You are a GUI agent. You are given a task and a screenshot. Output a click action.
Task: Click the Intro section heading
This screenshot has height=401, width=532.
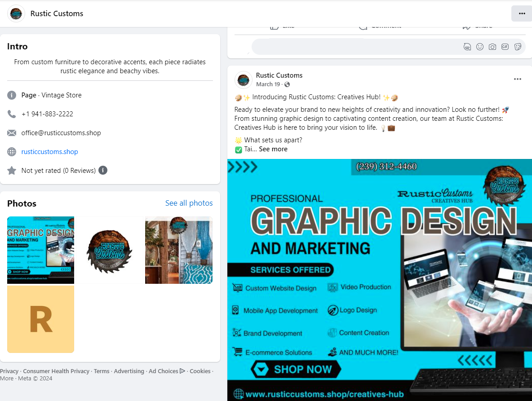(x=18, y=46)
